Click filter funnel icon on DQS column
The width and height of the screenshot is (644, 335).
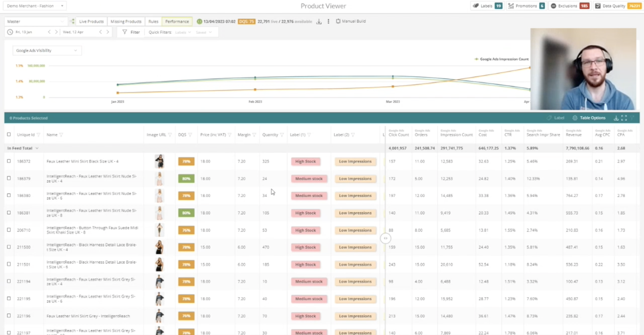point(190,135)
